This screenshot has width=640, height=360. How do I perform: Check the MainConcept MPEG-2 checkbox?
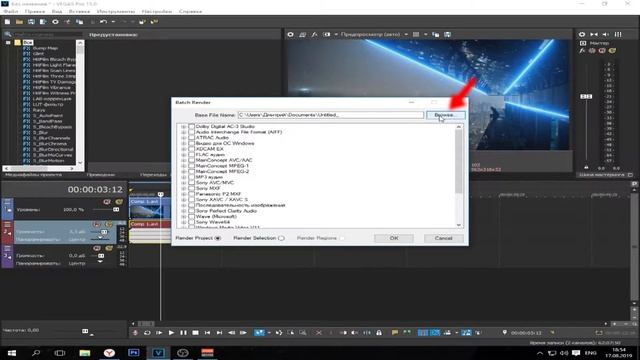click(191, 171)
